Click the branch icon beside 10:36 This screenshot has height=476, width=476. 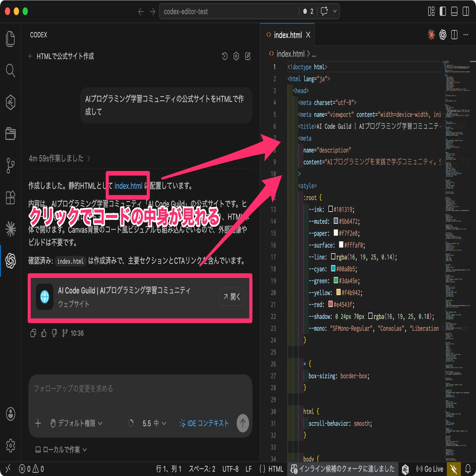pyautogui.click(x=65, y=333)
